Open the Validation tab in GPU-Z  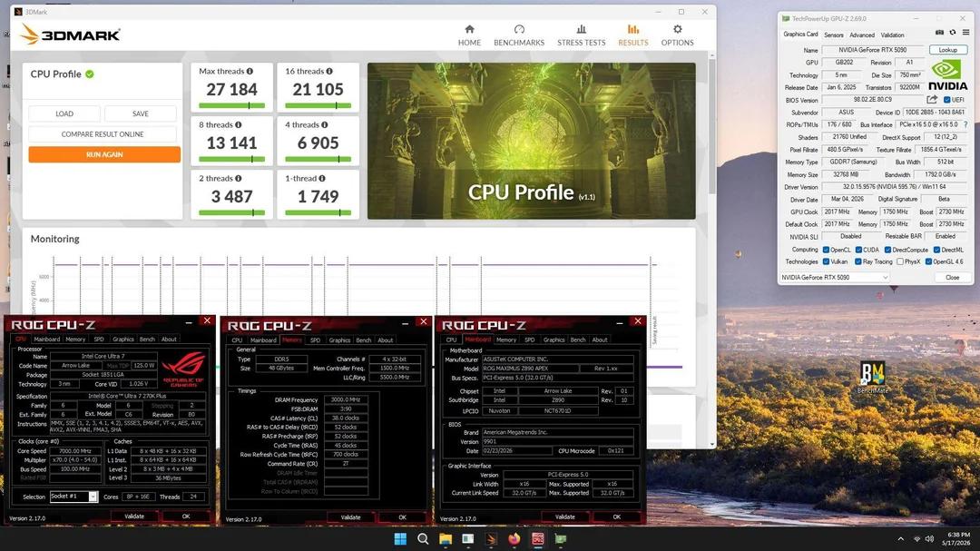(x=892, y=35)
